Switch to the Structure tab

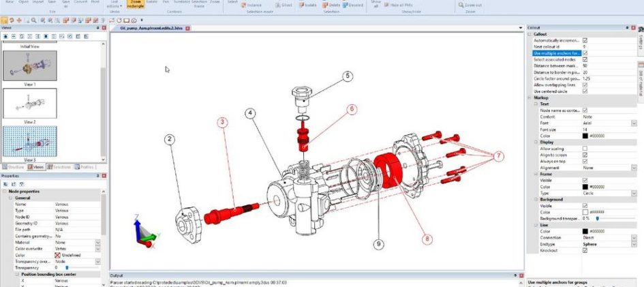pos(14,166)
